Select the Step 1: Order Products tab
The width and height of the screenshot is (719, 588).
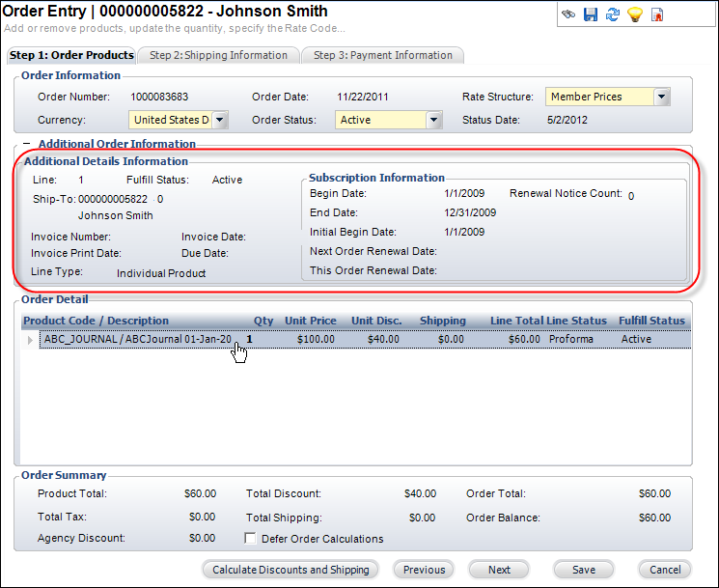71,55
